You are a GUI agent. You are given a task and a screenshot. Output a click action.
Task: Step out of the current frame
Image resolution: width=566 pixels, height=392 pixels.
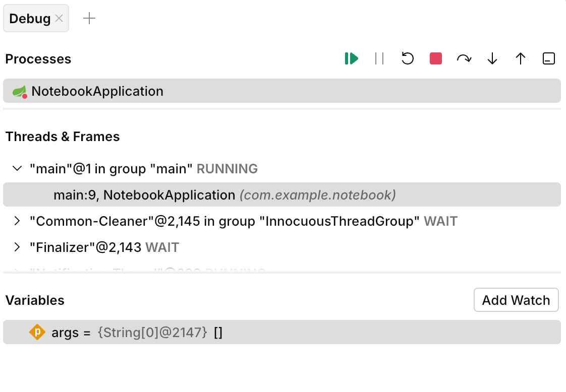click(520, 58)
